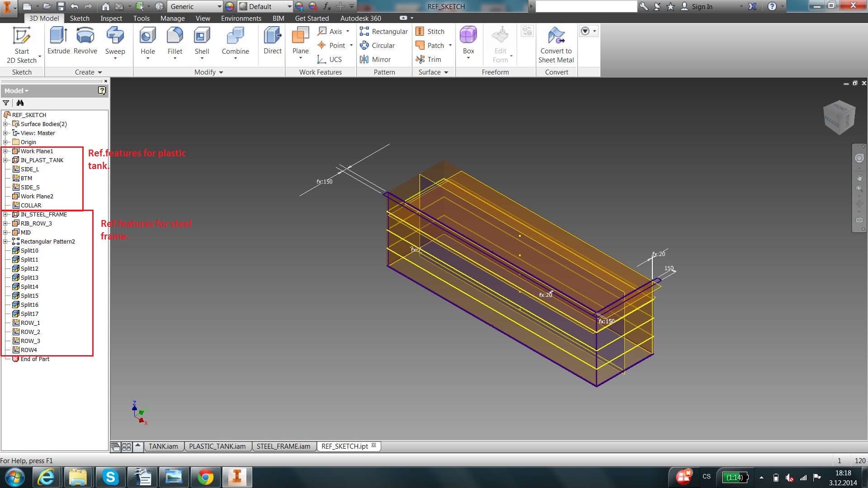
Task: Open the Default appearance dropdown
Action: (289, 6)
